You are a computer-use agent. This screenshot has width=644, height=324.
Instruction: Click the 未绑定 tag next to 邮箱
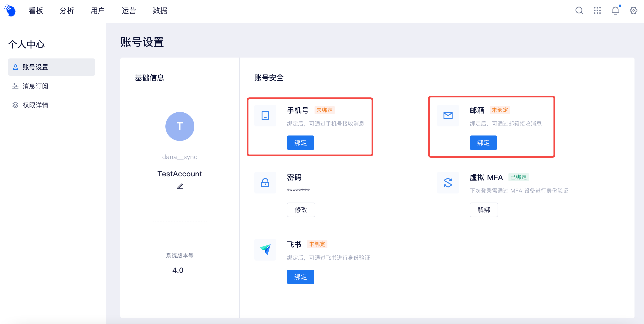500,110
